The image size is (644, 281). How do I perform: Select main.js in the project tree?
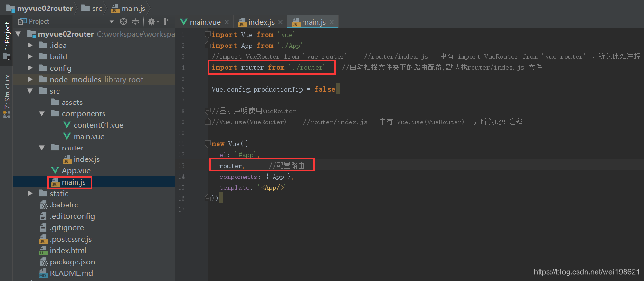coord(74,182)
